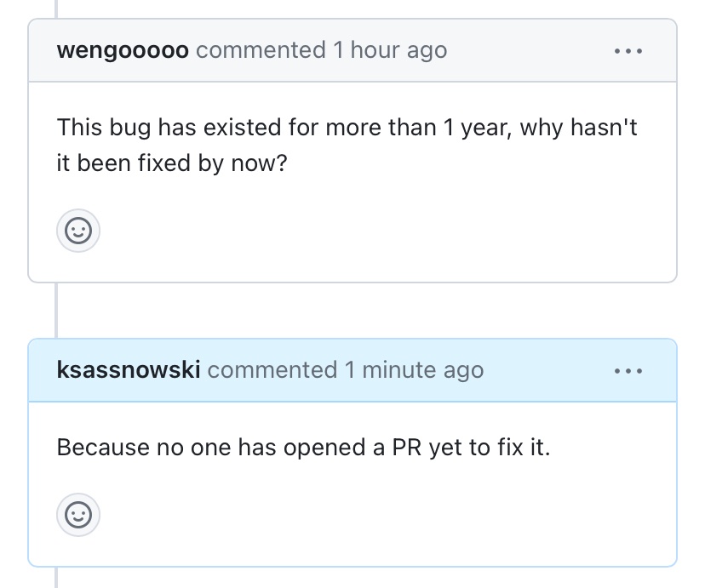
Task: Click the 'Because no one has opened' reply text
Action: click(303, 448)
